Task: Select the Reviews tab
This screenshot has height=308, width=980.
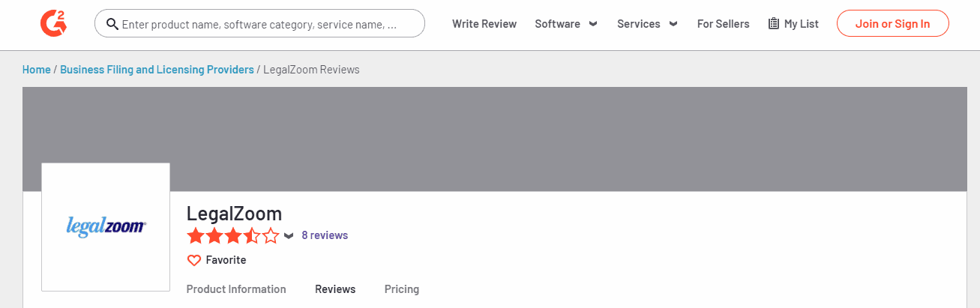Action: (335, 289)
